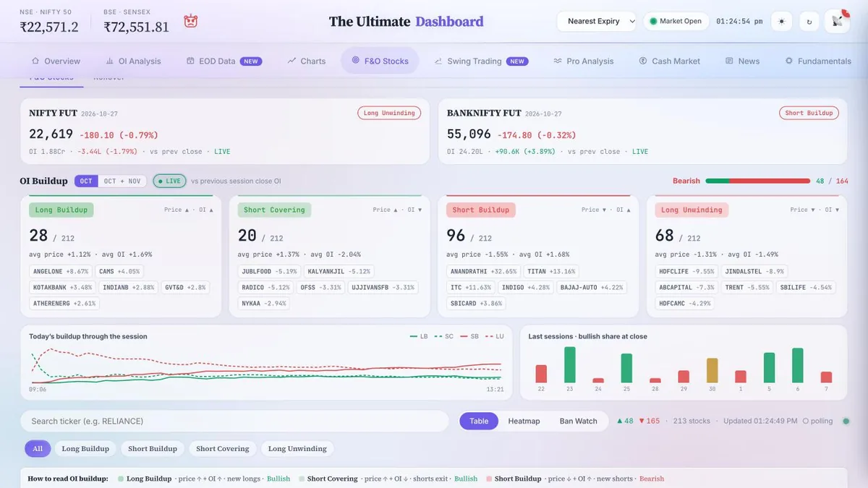Click the green up-arrow 48 advancers count
The height and width of the screenshot is (488, 868).
[x=624, y=421]
